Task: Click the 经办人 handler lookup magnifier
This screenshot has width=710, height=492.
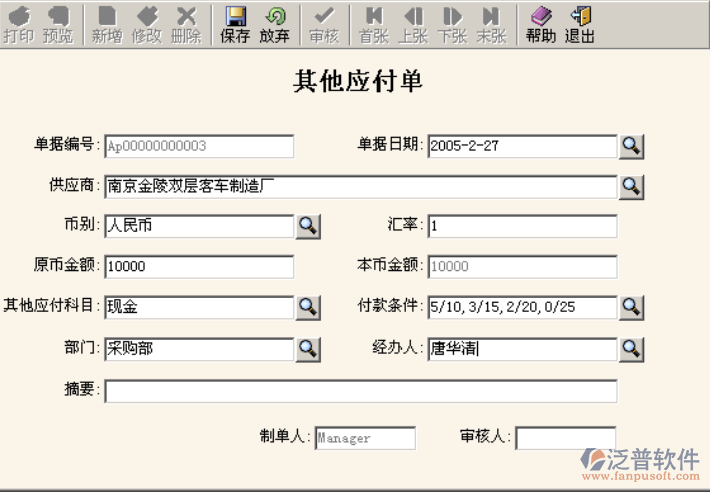Action: coord(631,348)
